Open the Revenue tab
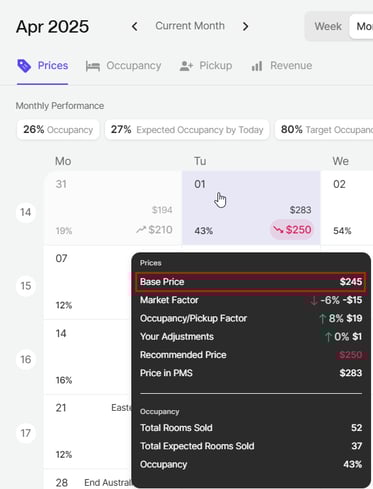The image size is (373, 489). click(x=282, y=66)
